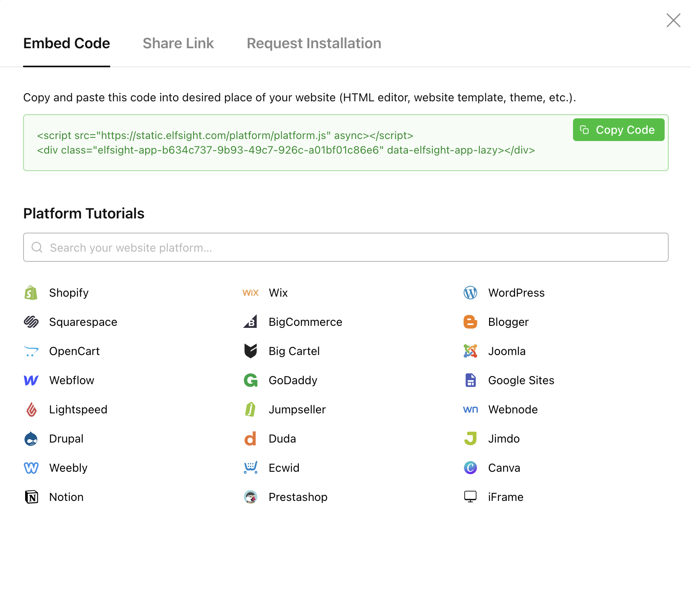Viewport: 691px width, 616px height.
Task: Close the embed code dialog
Action: coord(673,20)
